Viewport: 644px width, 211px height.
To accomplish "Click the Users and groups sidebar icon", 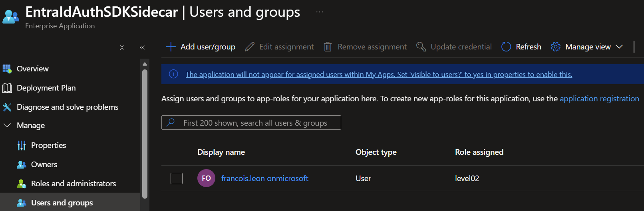I will tap(22, 203).
